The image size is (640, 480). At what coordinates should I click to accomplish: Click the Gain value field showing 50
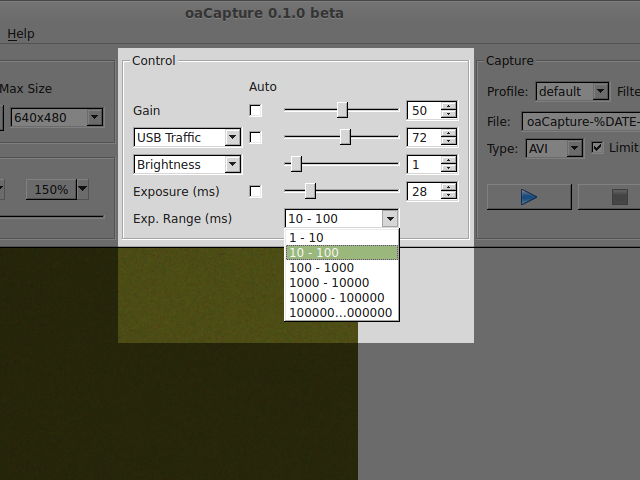coord(424,111)
